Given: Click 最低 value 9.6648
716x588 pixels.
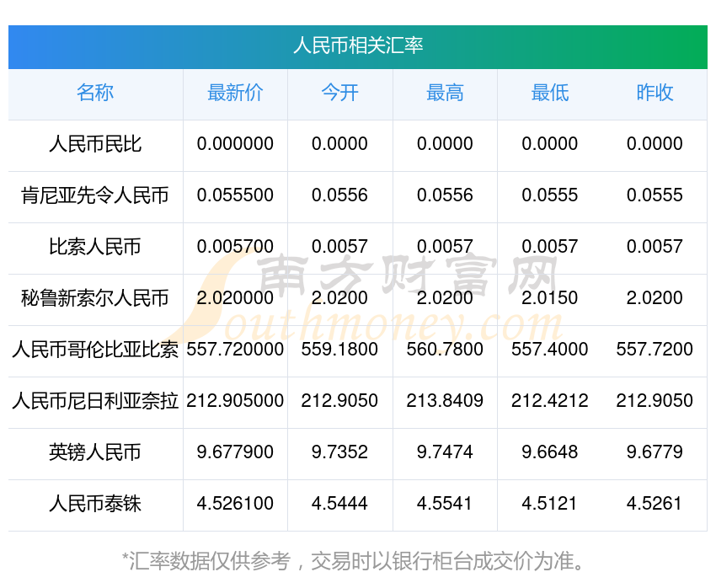Looking at the screenshot, I should tap(550, 452).
